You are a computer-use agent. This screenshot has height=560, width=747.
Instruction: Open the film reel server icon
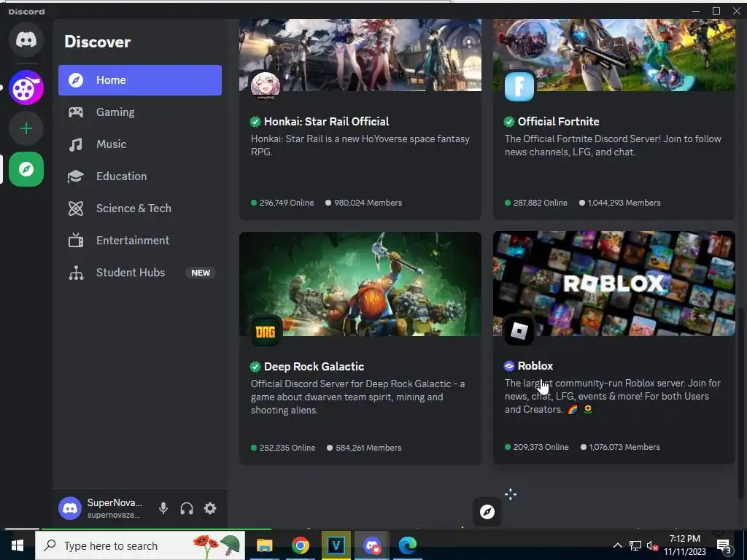point(26,87)
